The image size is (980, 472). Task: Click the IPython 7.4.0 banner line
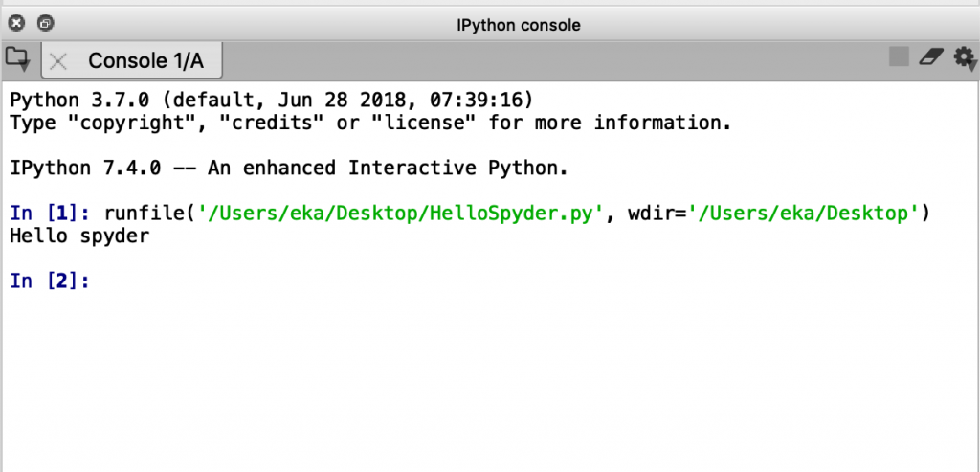[288, 169]
